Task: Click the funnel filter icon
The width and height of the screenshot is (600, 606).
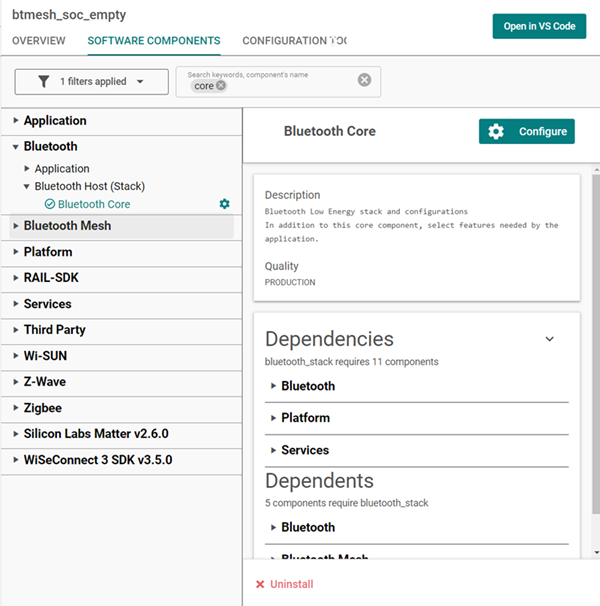Action: 43,81
